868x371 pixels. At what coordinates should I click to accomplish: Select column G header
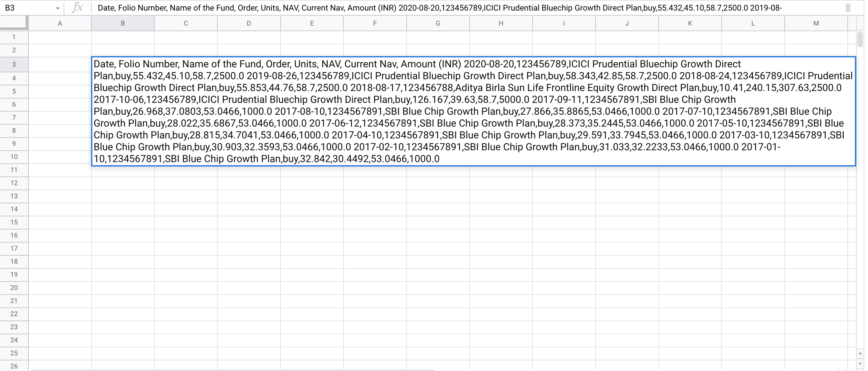coord(438,23)
